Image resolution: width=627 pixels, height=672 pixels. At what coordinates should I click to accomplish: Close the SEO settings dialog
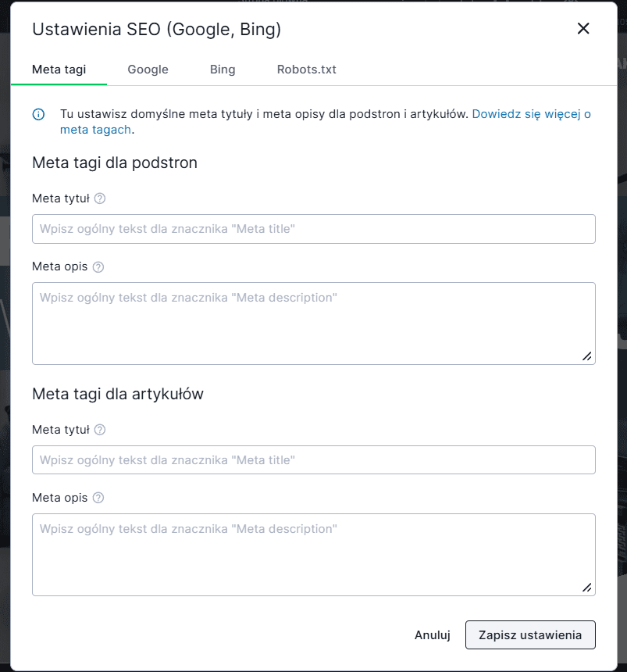tap(583, 29)
